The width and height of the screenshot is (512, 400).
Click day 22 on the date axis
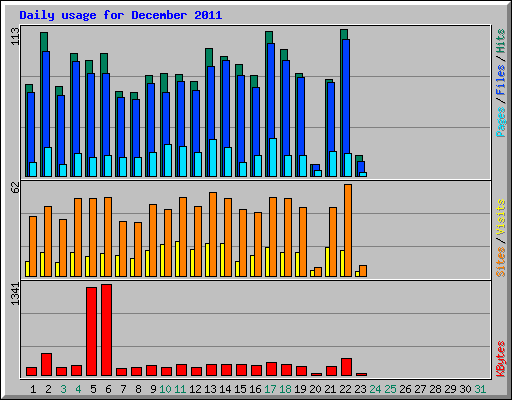pyautogui.click(x=345, y=389)
